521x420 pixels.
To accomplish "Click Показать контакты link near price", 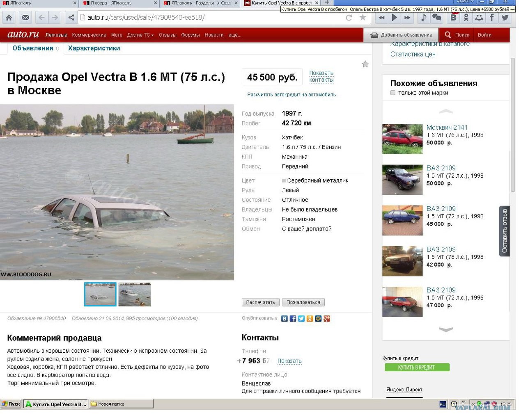I will tap(321, 76).
